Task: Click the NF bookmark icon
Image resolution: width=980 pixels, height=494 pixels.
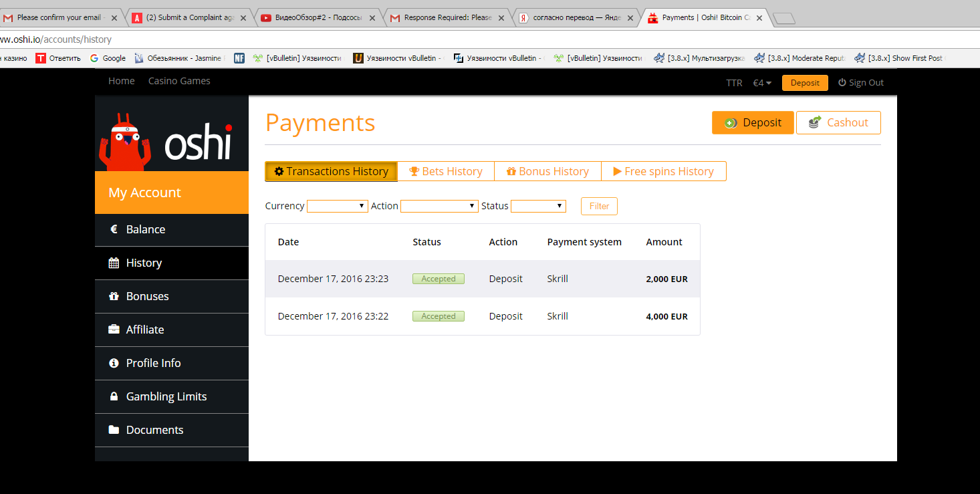Action: pos(239,58)
